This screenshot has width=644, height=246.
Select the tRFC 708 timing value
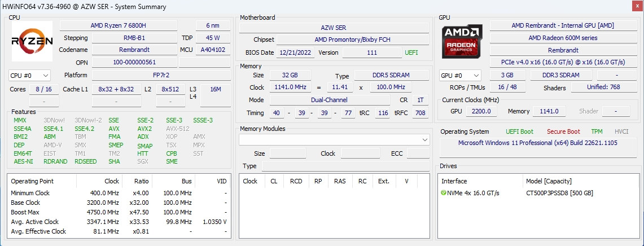(x=420, y=113)
